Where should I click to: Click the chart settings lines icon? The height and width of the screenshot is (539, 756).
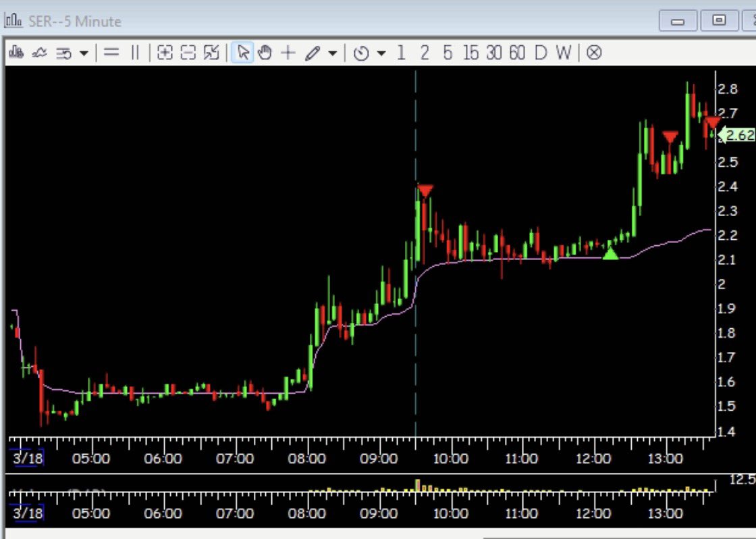[x=64, y=53]
